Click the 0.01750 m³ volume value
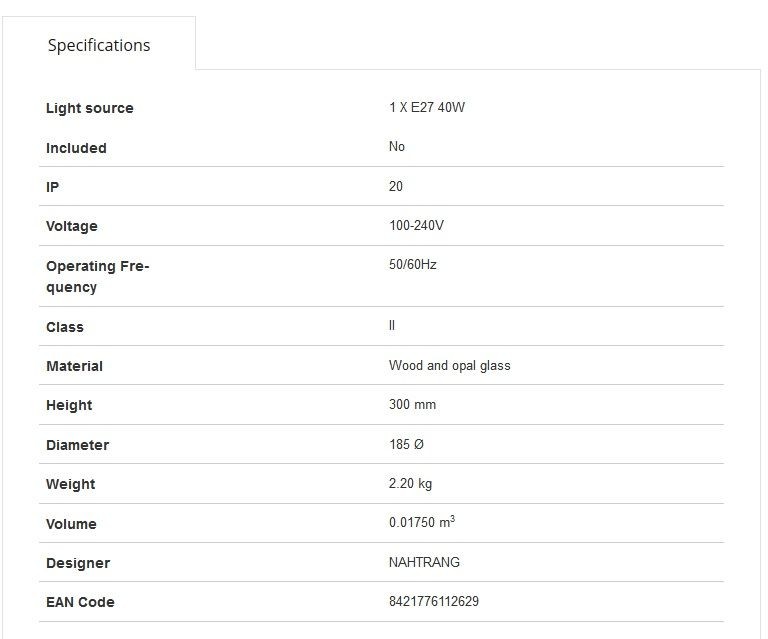 click(x=422, y=522)
